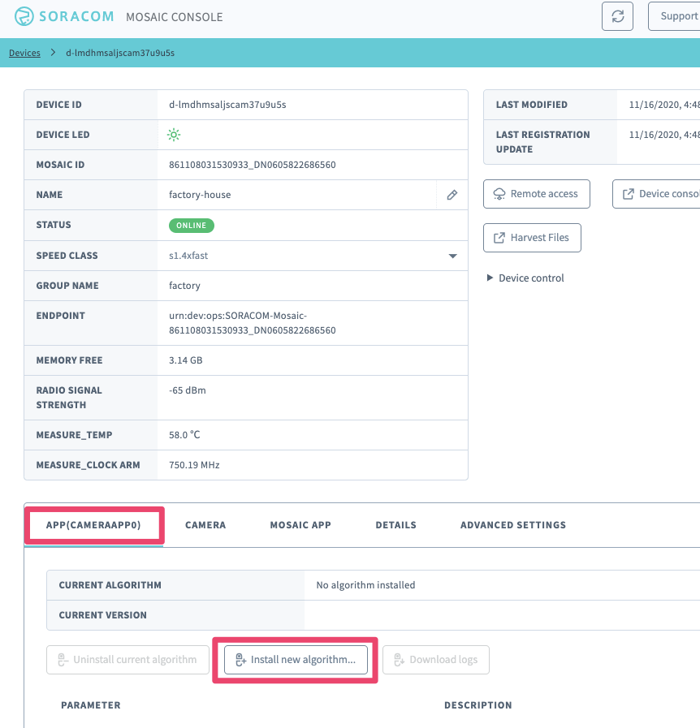Switch to the DETAILS tab
Screen dimensions: 700x728
(395, 525)
